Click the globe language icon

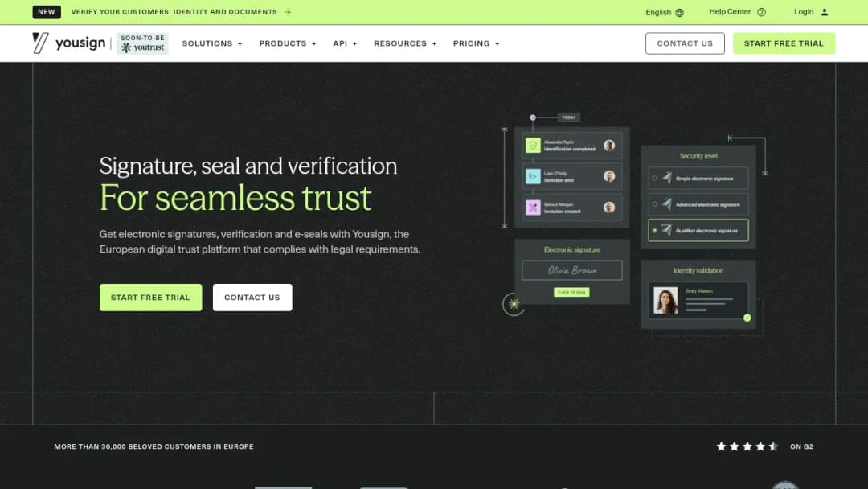click(x=679, y=12)
